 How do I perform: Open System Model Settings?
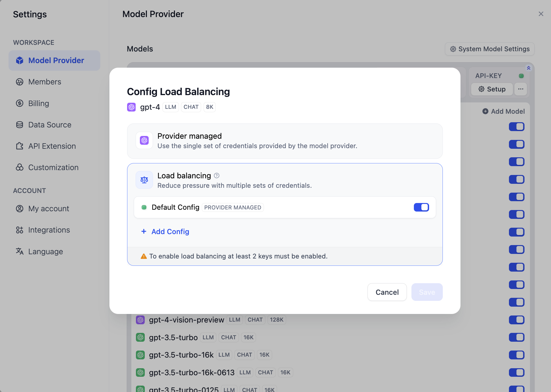pyautogui.click(x=489, y=49)
